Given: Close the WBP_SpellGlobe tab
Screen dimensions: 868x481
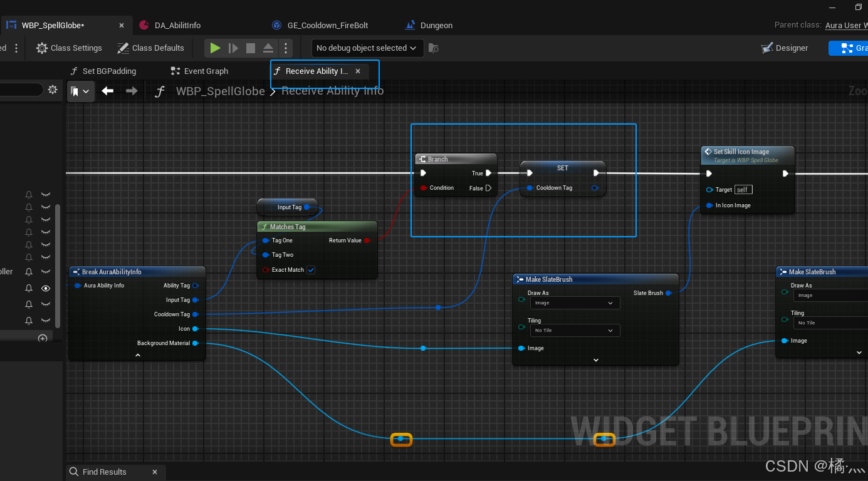Looking at the screenshot, I should tap(122, 25).
